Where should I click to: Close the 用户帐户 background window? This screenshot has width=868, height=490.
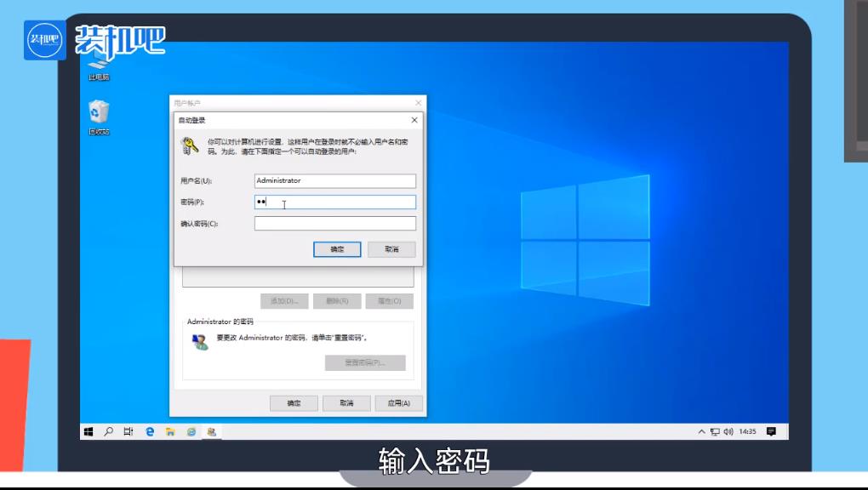pyautogui.click(x=418, y=103)
